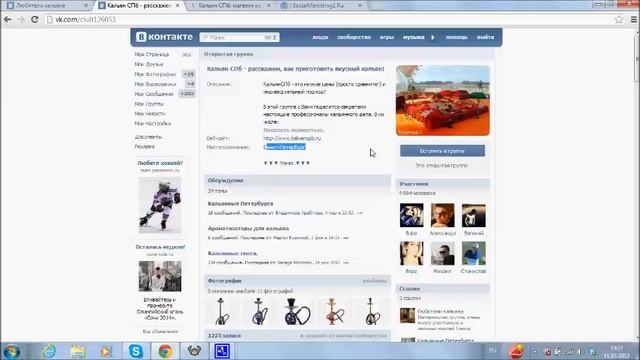Switch to the Любители кальяна tab
The height and width of the screenshot is (360, 640).
[45, 6]
